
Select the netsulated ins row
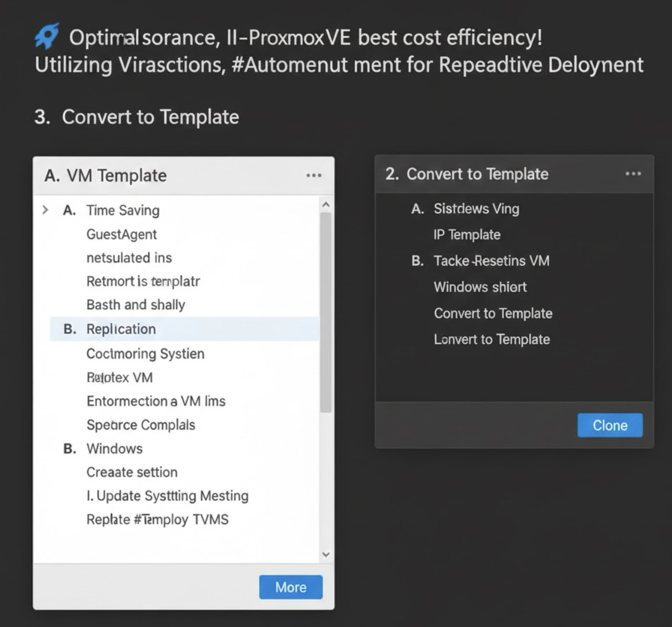click(129, 258)
